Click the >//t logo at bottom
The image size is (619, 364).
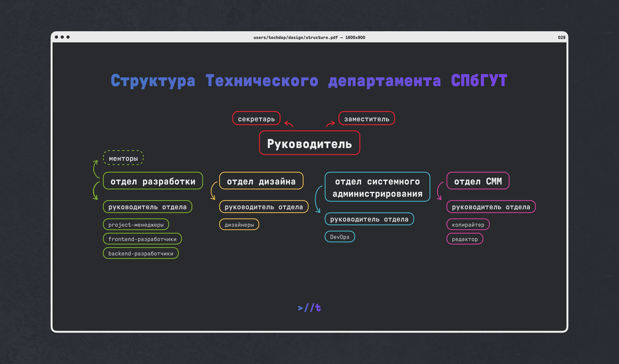[309, 307]
